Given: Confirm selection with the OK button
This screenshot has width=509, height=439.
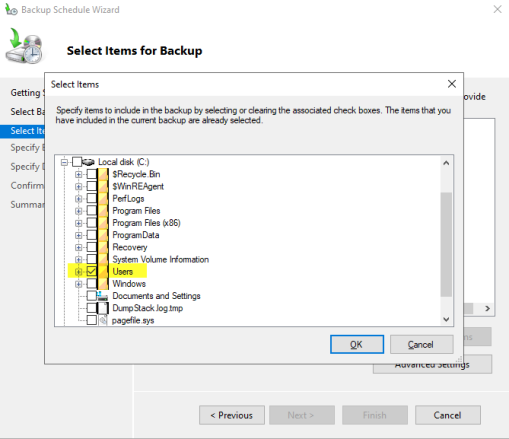Looking at the screenshot, I should (x=357, y=344).
